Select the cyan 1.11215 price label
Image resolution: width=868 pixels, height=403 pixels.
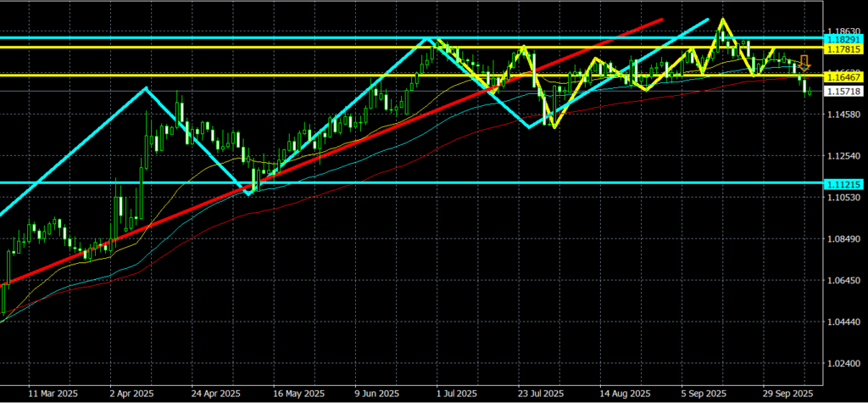pyautogui.click(x=843, y=183)
